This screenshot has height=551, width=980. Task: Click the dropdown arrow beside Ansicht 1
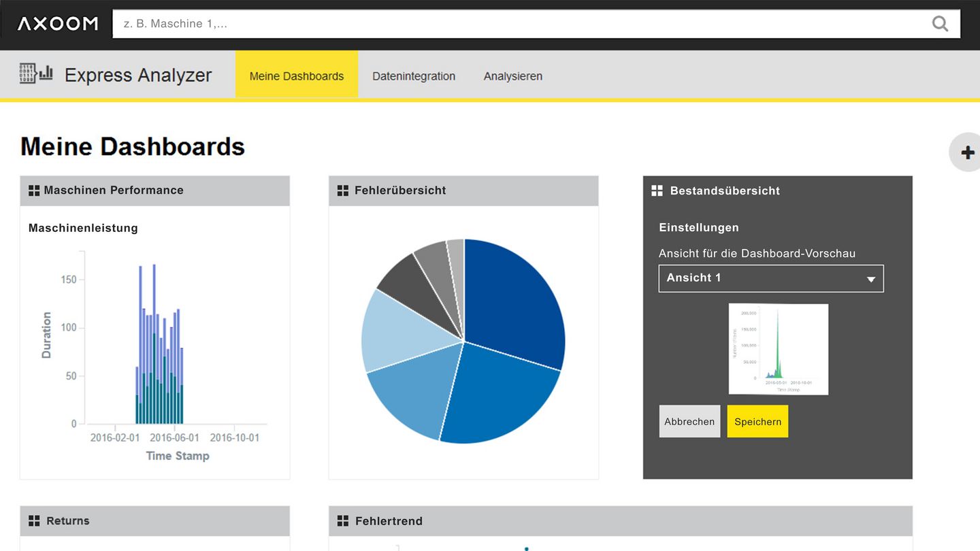(870, 280)
